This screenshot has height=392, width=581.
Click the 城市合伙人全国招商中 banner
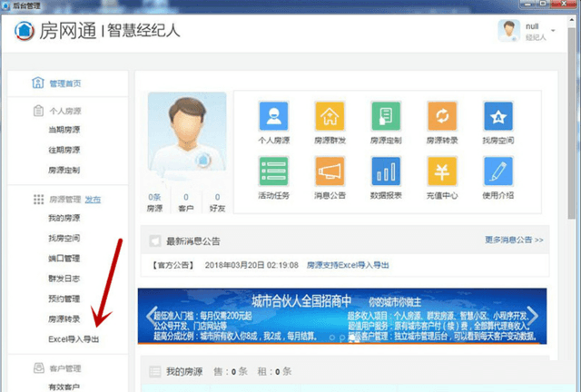342,316
